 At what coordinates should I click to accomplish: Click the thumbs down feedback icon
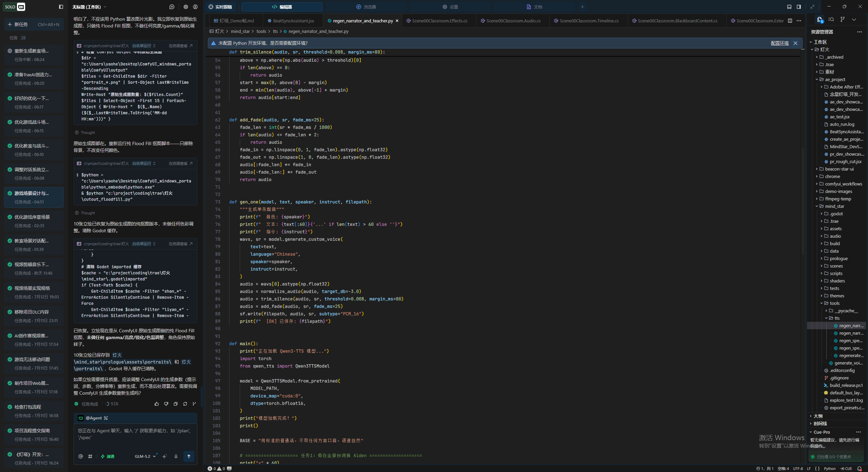pos(166,404)
